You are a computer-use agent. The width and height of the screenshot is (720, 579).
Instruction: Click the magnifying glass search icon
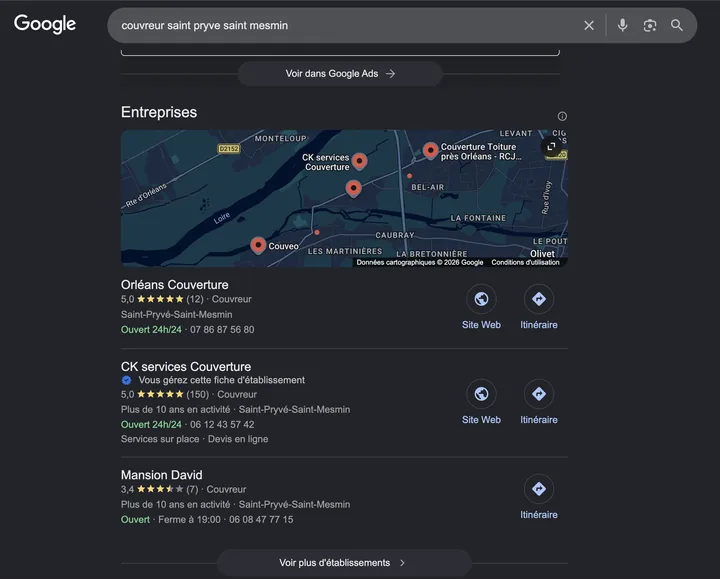tap(676, 25)
